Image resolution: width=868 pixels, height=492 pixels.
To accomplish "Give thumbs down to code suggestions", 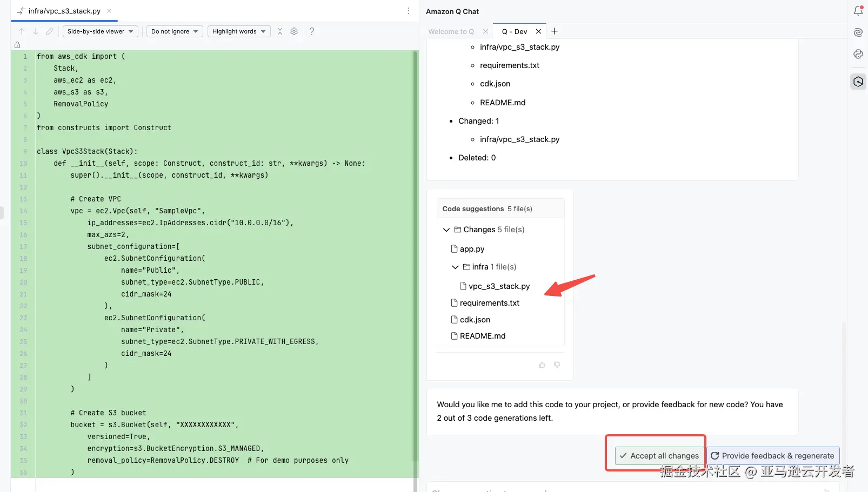I will [x=557, y=365].
